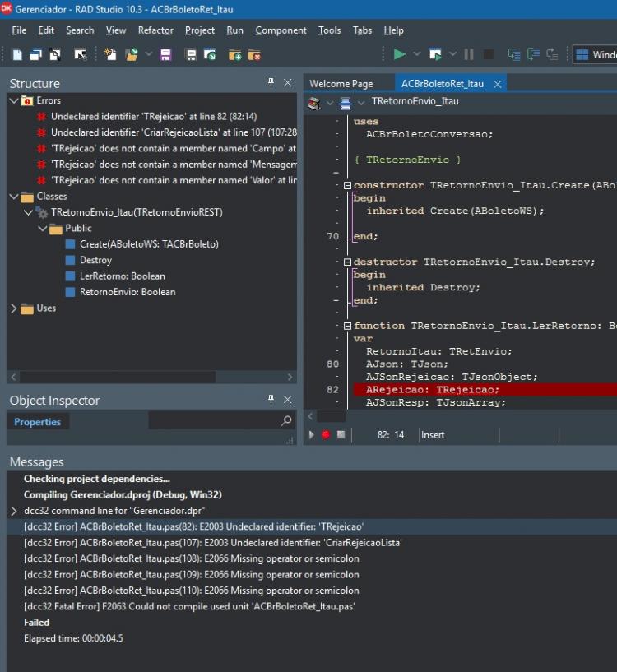
Task: Pin the Structure panel
Action: 271,82
